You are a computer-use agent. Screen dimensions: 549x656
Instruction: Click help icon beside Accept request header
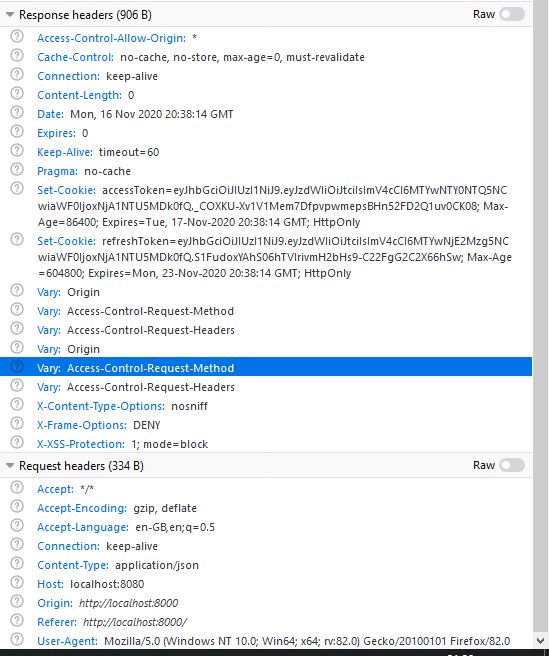click(17, 487)
